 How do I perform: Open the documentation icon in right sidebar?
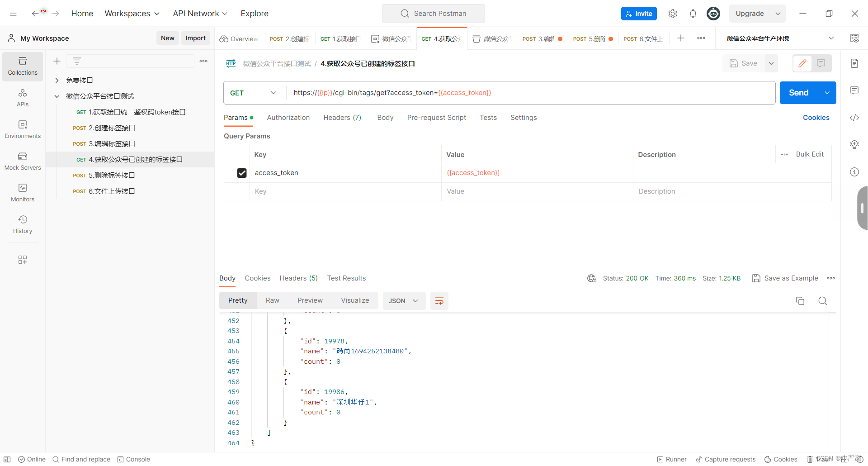click(854, 63)
